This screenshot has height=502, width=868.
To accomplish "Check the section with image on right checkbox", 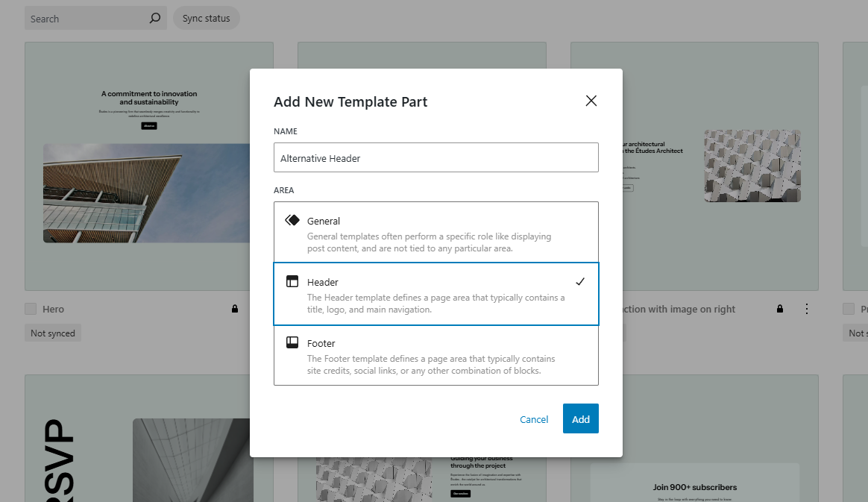I will click(x=576, y=308).
